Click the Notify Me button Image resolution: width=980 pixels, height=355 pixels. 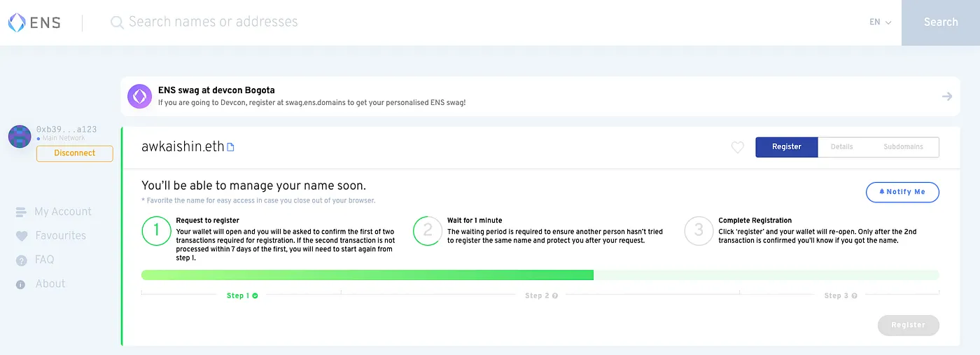coord(902,192)
